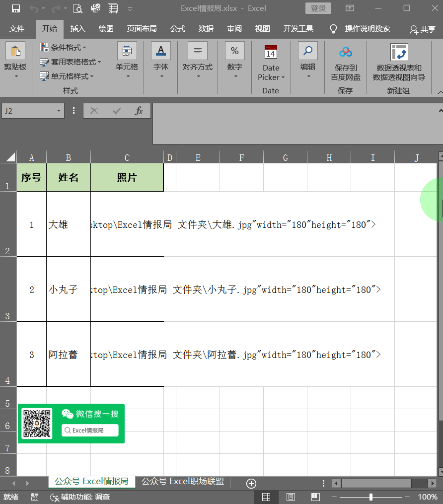Expand the 单元格 group
This screenshot has width=443, height=504.
[127, 61]
